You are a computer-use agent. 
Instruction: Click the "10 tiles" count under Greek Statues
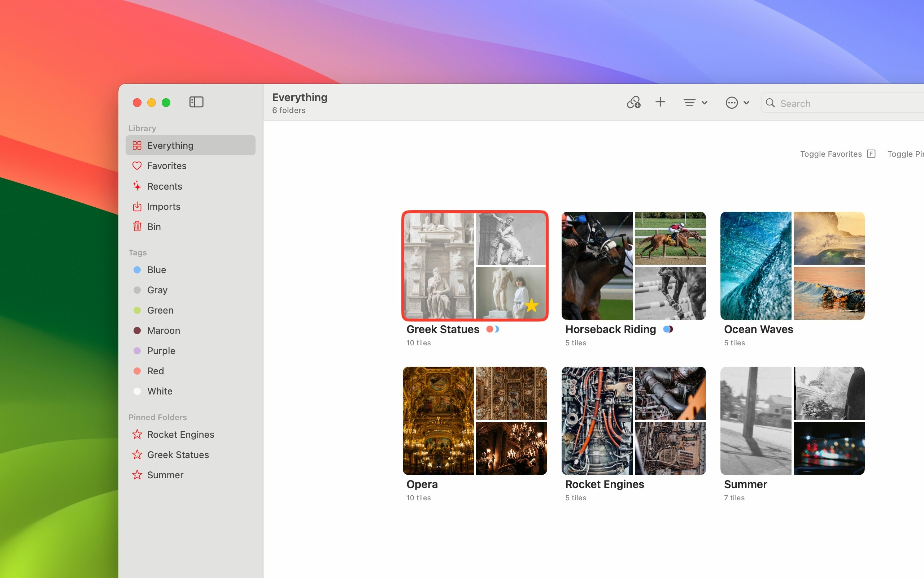coord(418,343)
